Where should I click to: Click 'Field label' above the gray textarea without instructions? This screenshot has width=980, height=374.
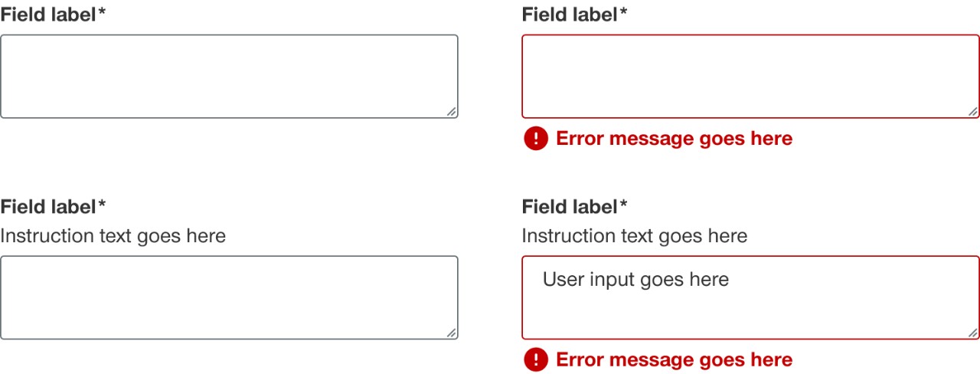coord(47,15)
